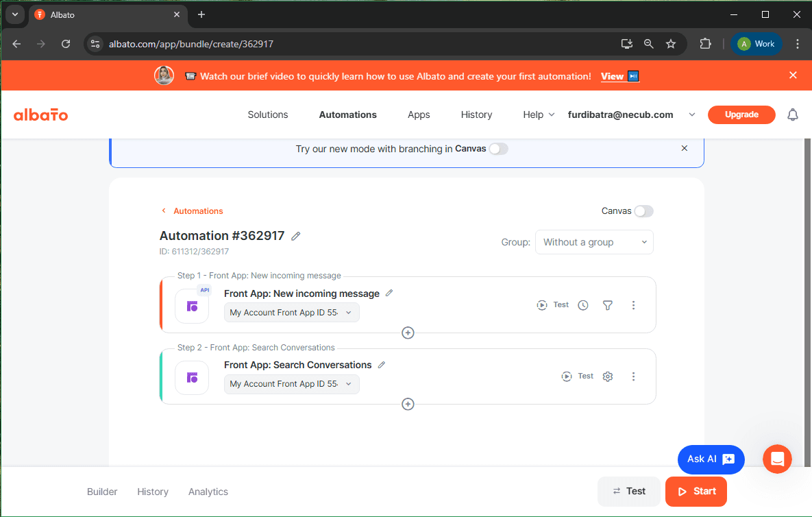812x517 pixels.
Task: Add a new step below Step 2
Action: 408,404
